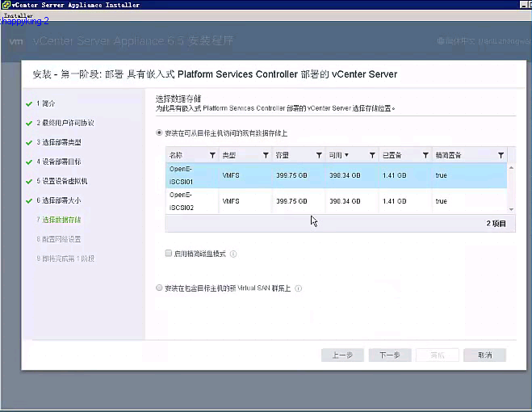Image resolution: width=532 pixels, height=412 pixels.
Task: Click 1.41 GB provisioned of OpenE-iSCSI01
Action: click(394, 175)
